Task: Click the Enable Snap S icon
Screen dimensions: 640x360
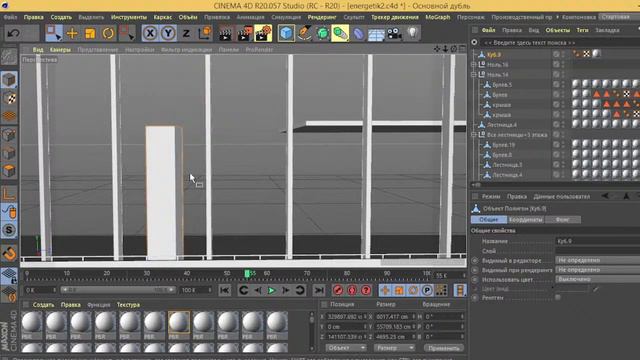Action: click(x=9, y=230)
